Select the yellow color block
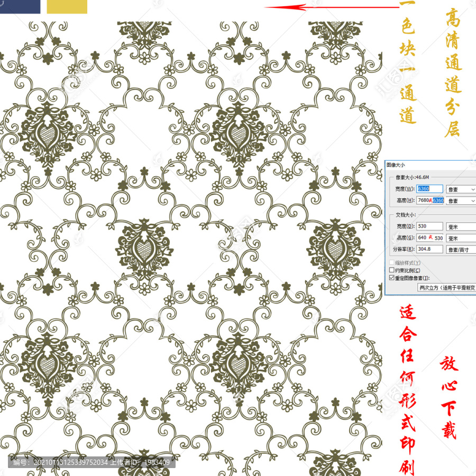 click(x=67, y=7)
